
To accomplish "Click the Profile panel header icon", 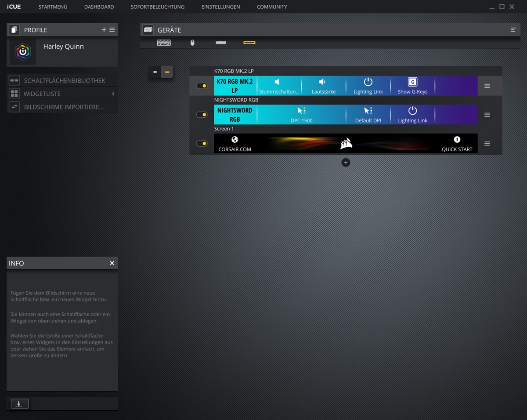I will click(14, 30).
